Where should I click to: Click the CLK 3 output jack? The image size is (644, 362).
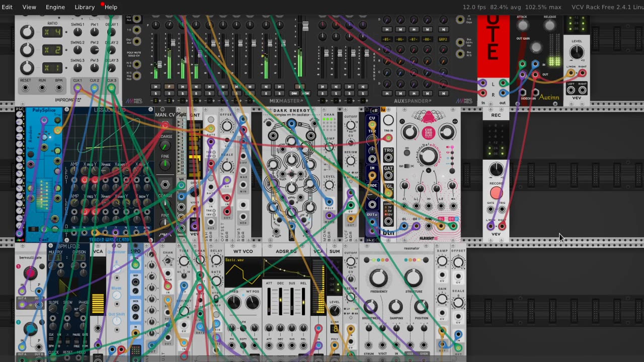[x=111, y=88]
